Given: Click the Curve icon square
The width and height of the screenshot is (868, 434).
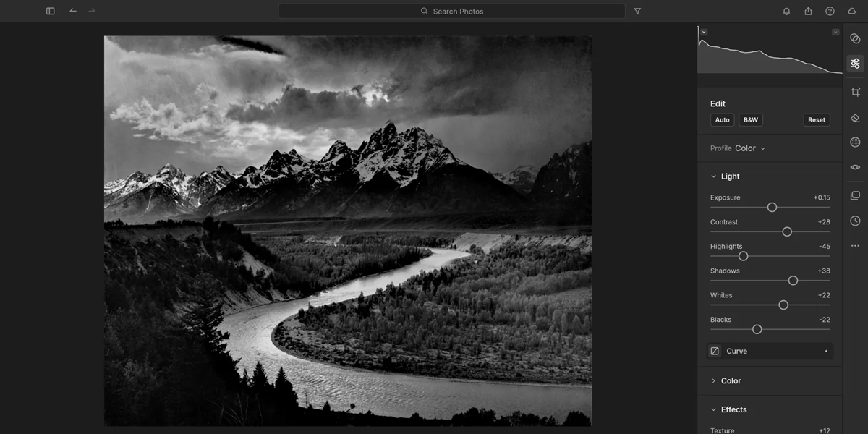Looking at the screenshot, I should point(715,352).
